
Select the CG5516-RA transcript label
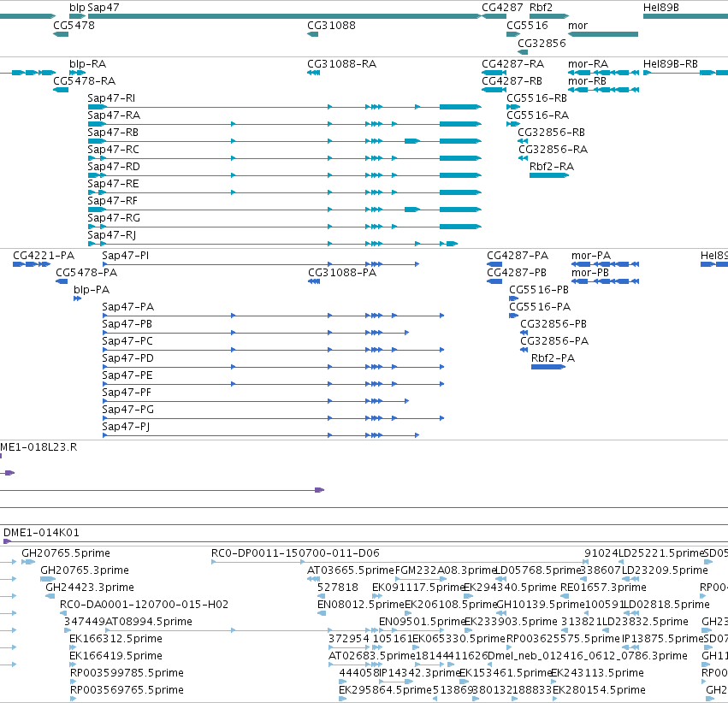[537, 115]
